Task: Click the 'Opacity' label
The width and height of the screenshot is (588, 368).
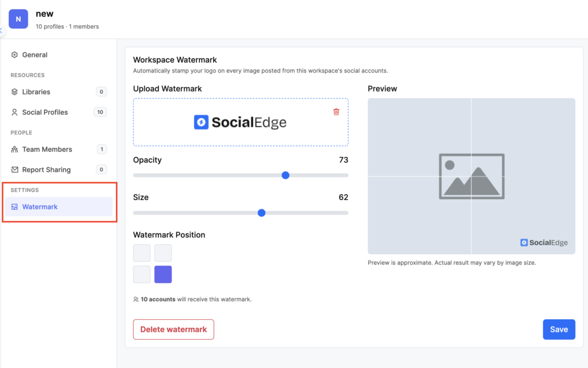Action: click(x=148, y=160)
